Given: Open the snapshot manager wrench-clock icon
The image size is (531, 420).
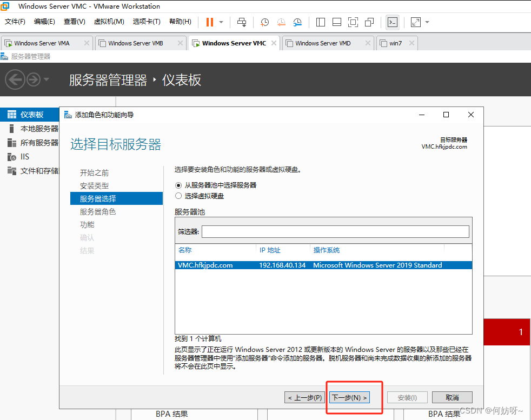Looking at the screenshot, I should (x=298, y=22).
